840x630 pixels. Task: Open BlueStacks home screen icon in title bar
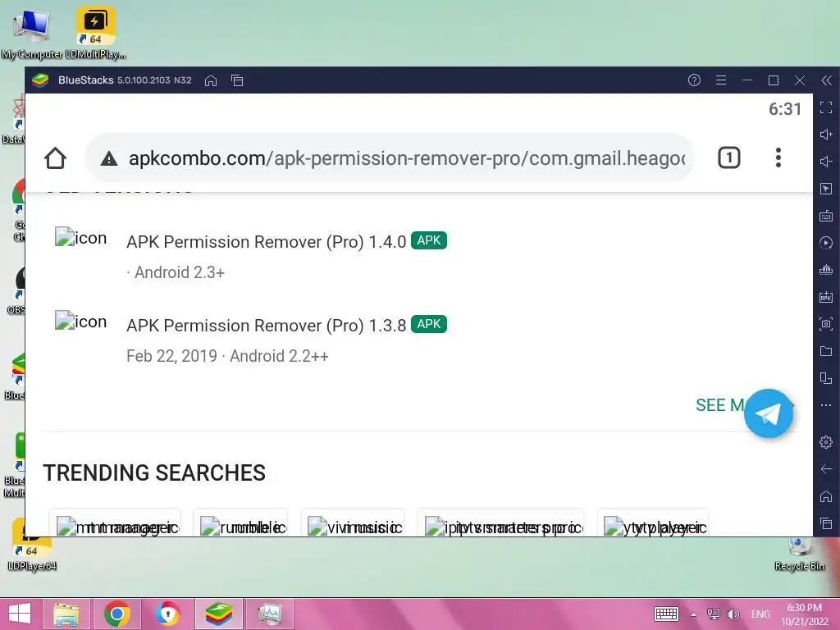coord(211,80)
